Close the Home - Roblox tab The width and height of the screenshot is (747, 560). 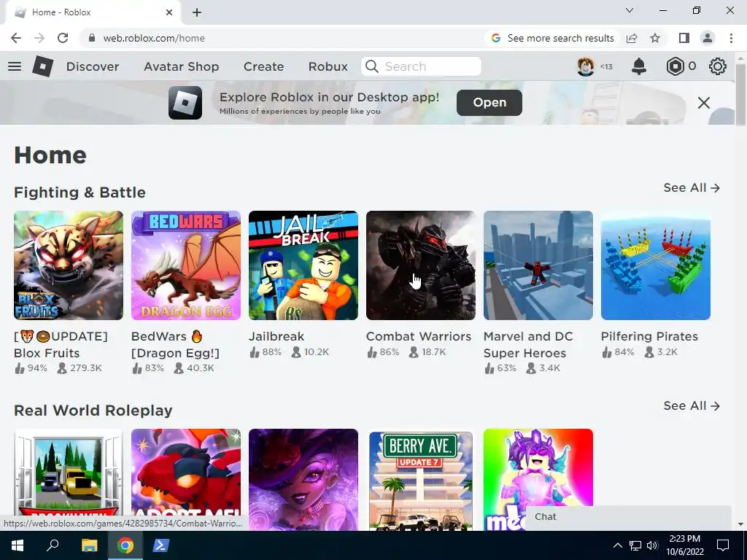(x=169, y=12)
